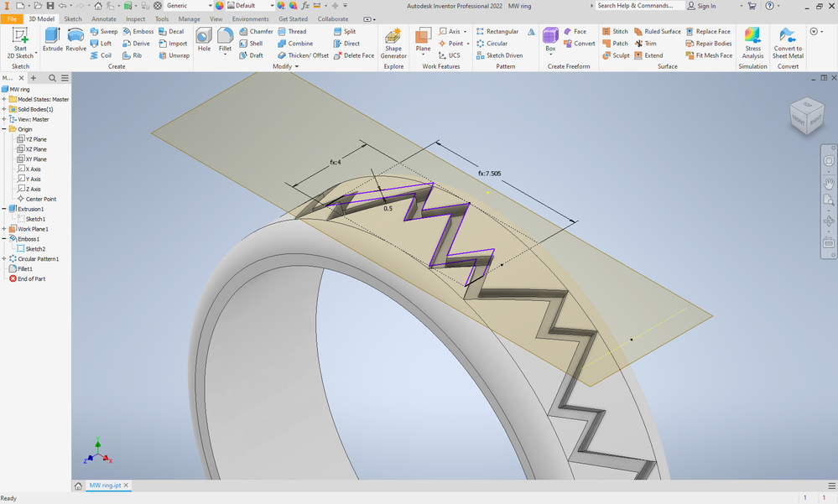The image size is (838, 504).
Task: Click the fx:7.505 dimension label
Action: (x=490, y=173)
